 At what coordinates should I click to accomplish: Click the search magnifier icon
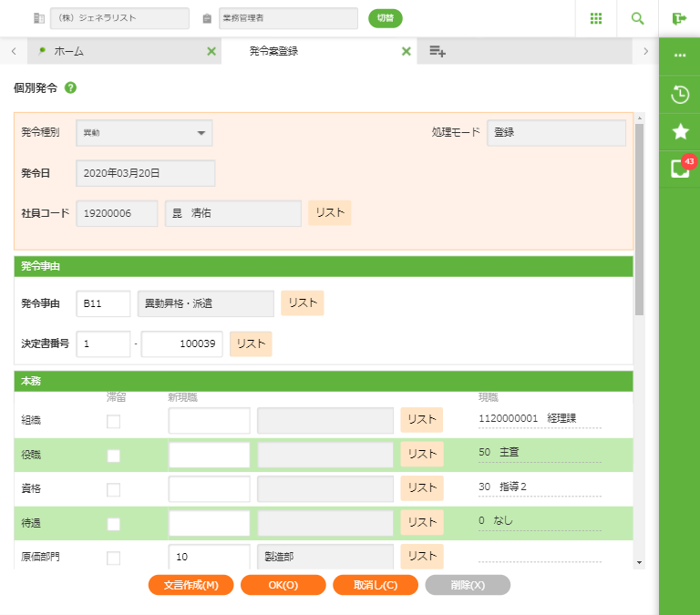638,18
